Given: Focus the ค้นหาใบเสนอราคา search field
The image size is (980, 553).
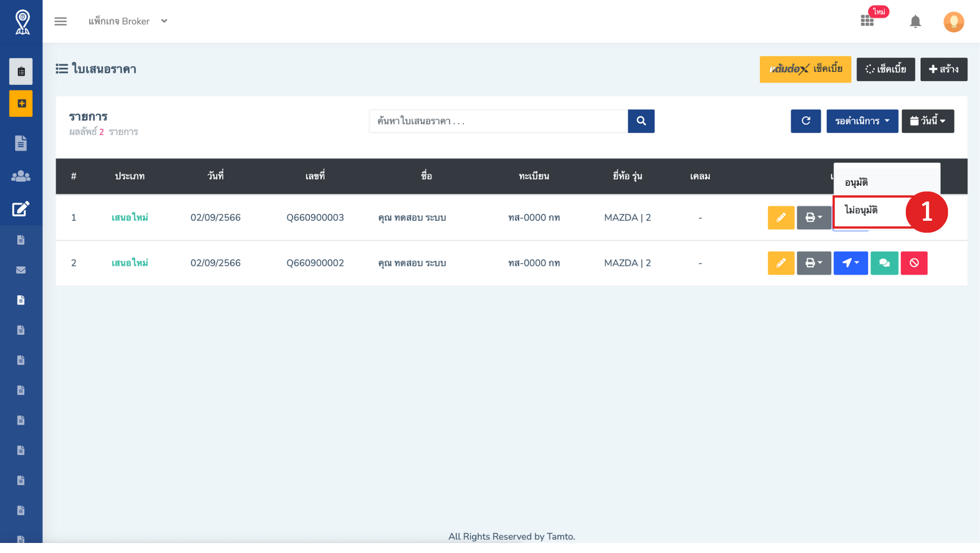Looking at the screenshot, I should point(498,121).
